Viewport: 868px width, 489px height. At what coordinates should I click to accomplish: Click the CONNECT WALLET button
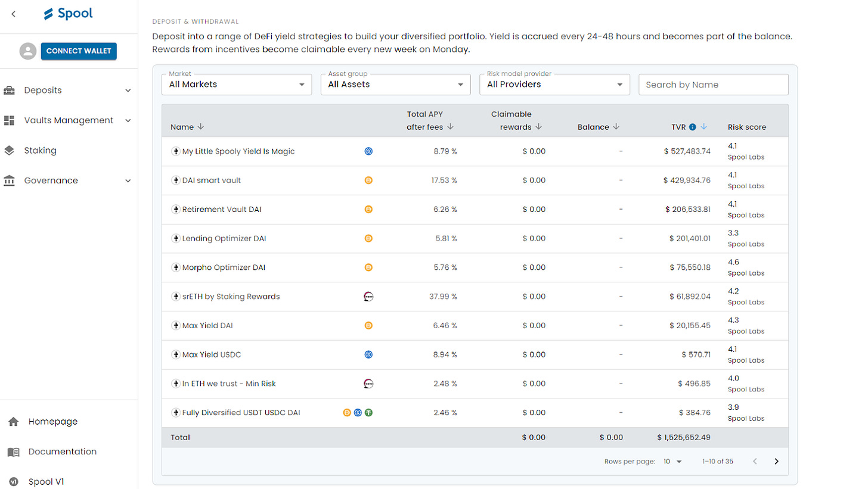coord(79,51)
